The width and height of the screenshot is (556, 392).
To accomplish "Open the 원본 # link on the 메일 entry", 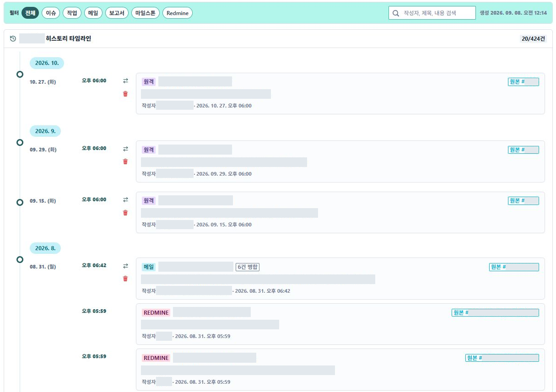I will tap(514, 267).
